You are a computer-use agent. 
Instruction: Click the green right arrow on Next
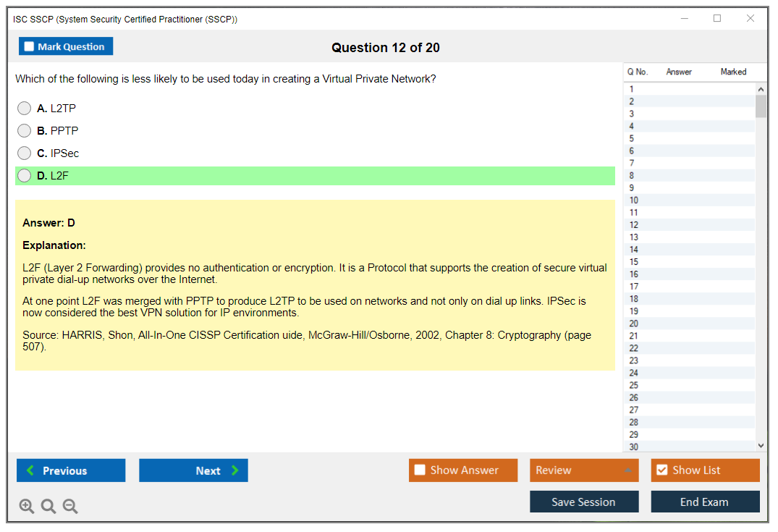235,470
